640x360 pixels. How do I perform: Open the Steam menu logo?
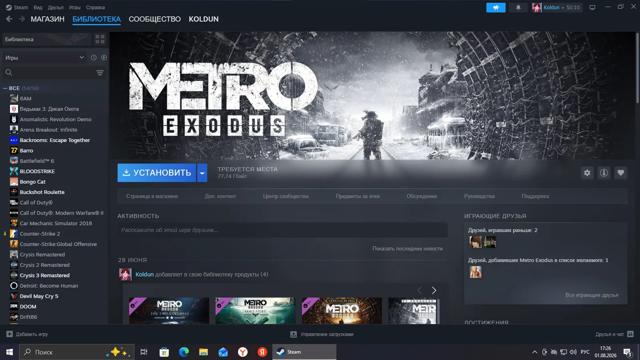pyautogui.click(x=9, y=7)
